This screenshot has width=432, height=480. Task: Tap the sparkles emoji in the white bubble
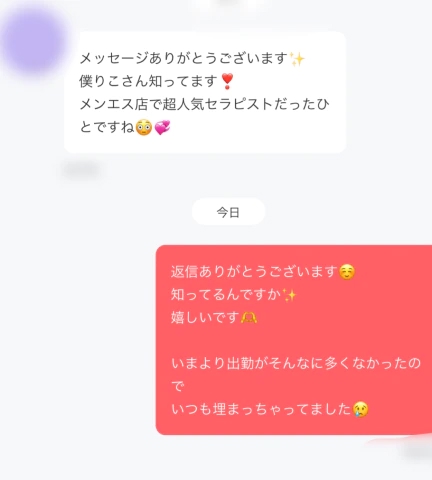tap(297, 59)
